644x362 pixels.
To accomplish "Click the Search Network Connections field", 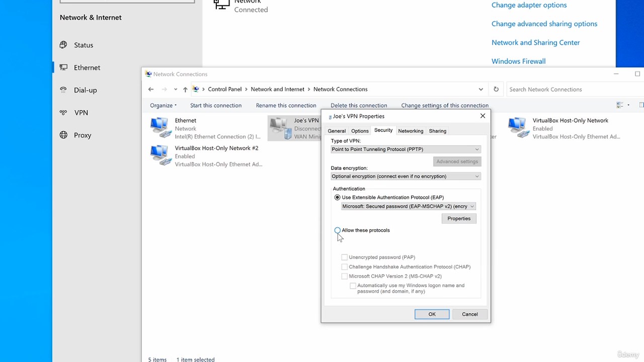I will click(575, 89).
